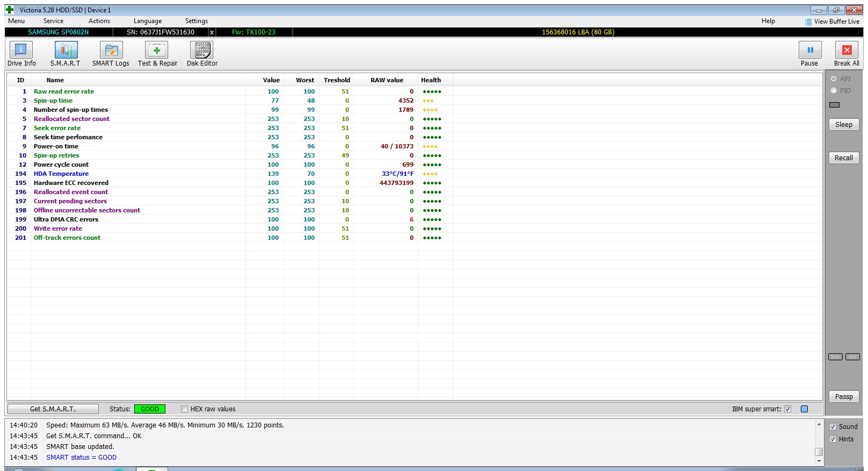
Task: Switch to the S.M.A.R.T view
Action: pos(66,54)
